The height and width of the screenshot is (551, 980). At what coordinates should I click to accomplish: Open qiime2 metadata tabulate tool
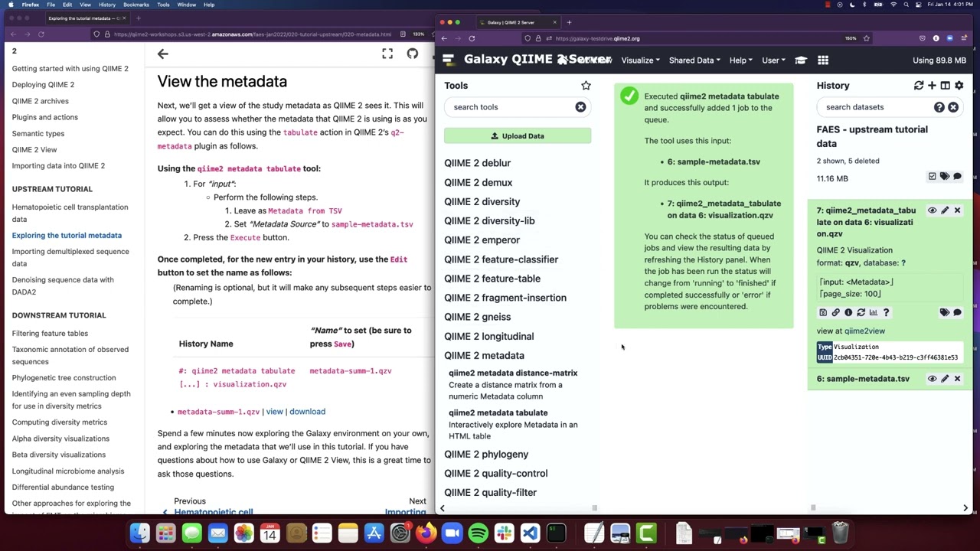(498, 412)
